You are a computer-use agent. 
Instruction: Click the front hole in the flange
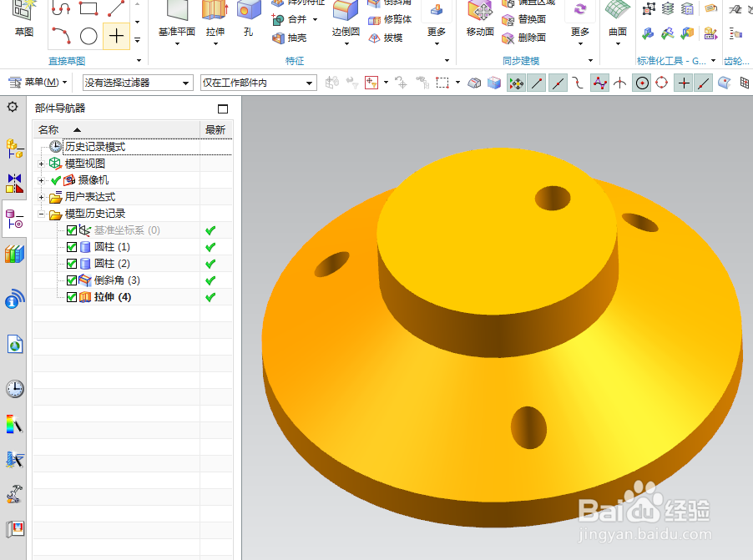(x=528, y=427)
